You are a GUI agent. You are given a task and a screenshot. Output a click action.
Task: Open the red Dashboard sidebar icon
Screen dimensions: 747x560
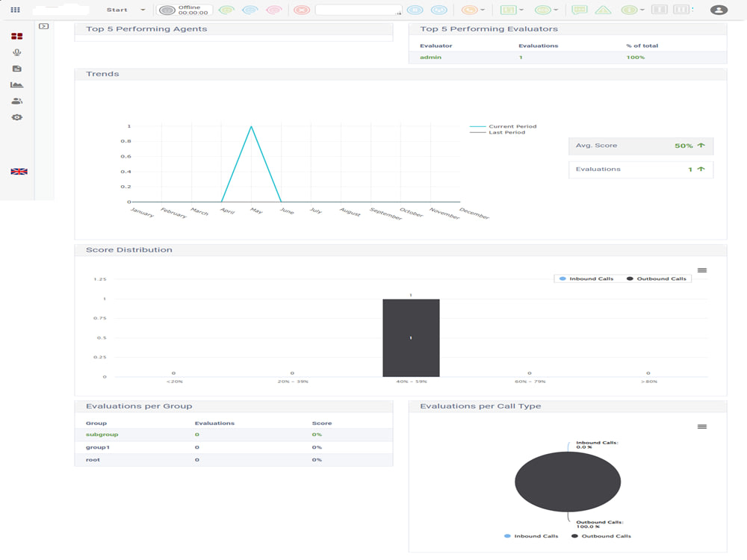pyautogui.click(x=16, y=36)
